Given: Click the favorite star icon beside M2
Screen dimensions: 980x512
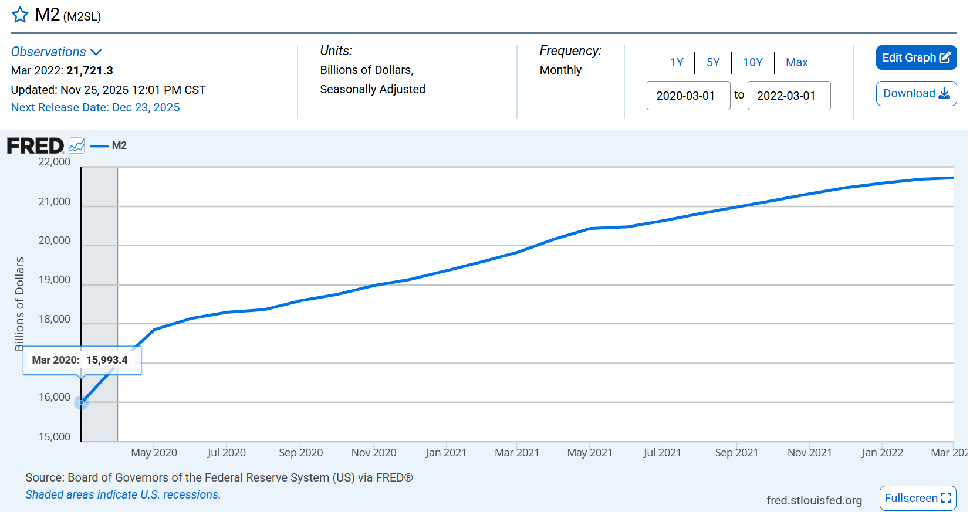Looking at the screenshot, I should 20,15.
